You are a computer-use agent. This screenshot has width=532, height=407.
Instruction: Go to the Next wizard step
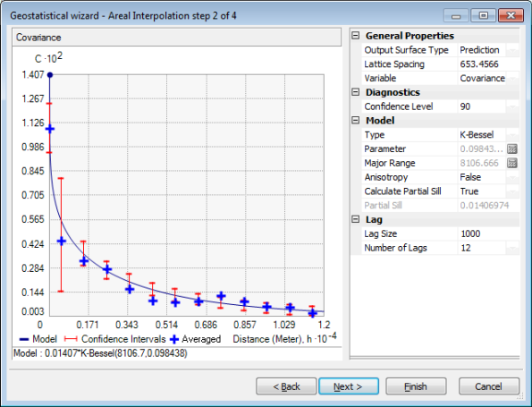[349, 386]
